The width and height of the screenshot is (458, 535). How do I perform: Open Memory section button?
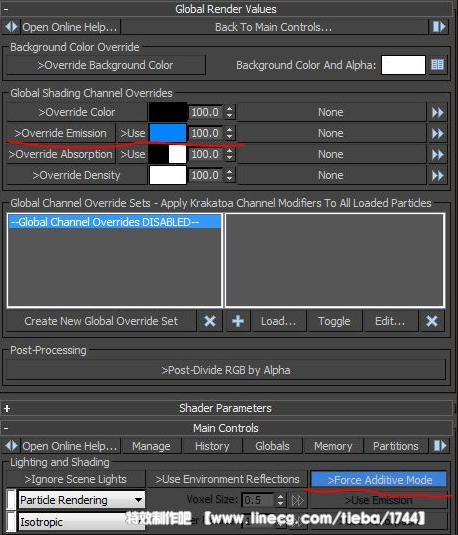click(333, 446)
